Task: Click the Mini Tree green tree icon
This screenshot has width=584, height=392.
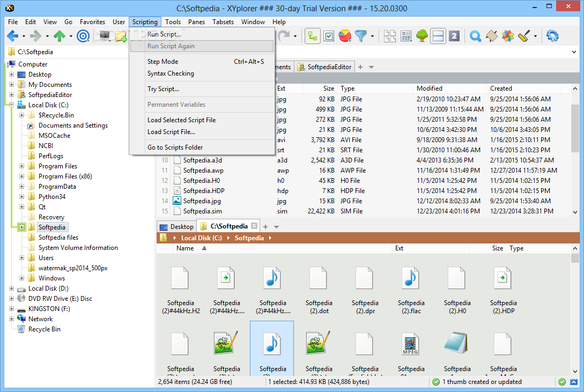Action: 422,36
